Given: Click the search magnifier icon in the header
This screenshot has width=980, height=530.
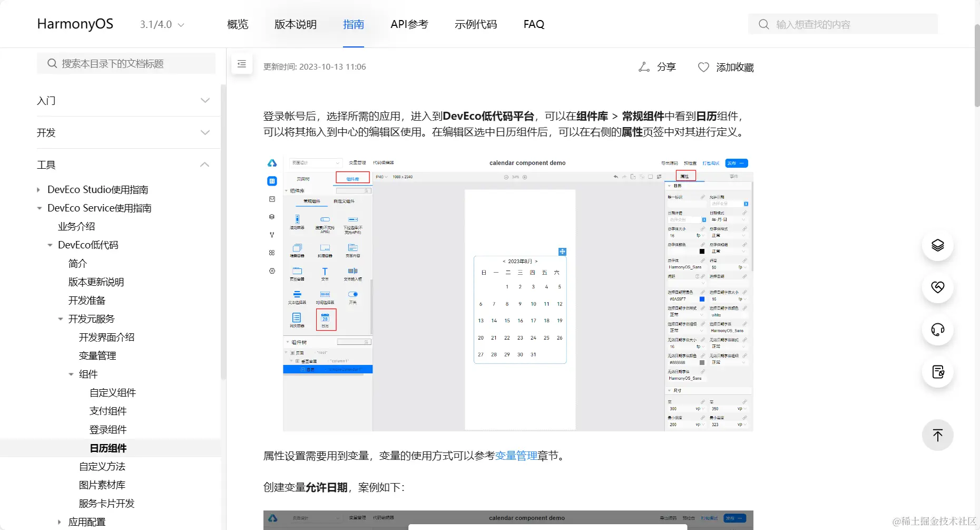Looking at the screenshot, I should tap(763, 24).
